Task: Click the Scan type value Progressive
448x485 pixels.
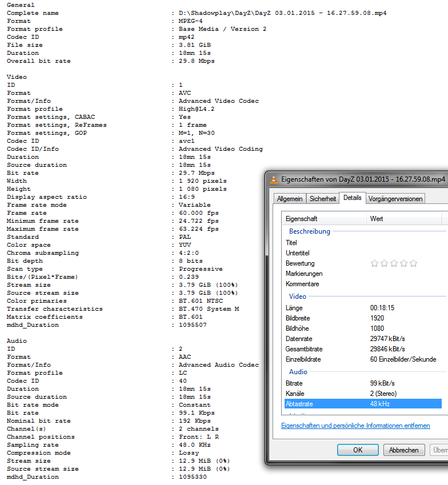Action: point(201,269)
